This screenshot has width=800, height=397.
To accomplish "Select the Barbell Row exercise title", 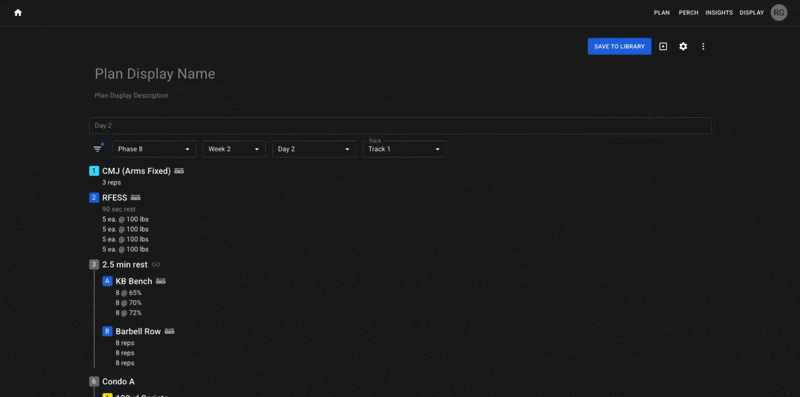I will (x=138, y=332).
